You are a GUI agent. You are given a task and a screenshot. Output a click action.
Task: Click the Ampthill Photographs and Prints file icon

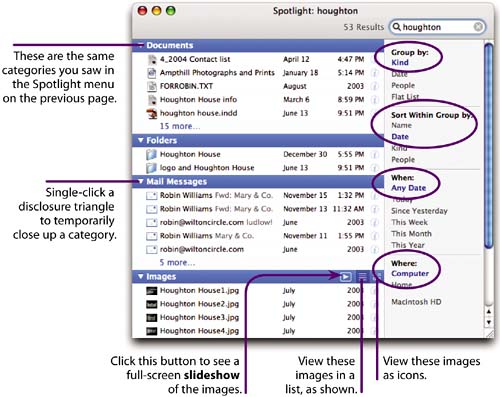coord(152,73)
